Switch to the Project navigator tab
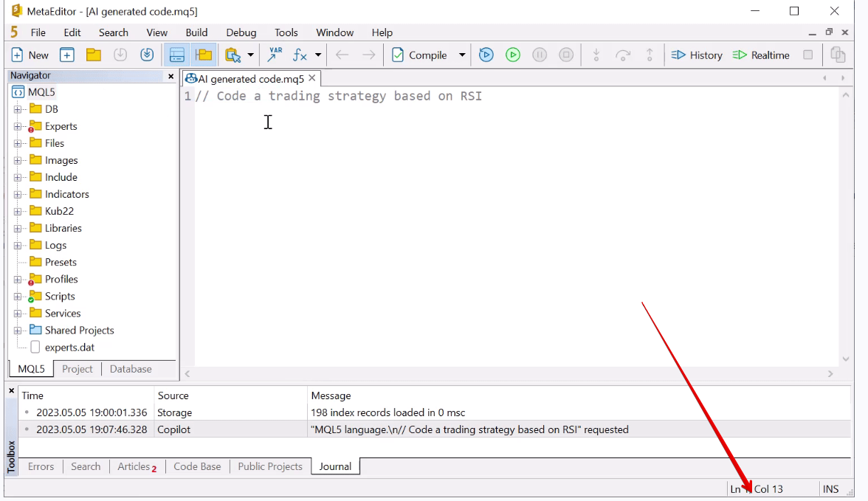868x501 pixels. tap(77, 369)
